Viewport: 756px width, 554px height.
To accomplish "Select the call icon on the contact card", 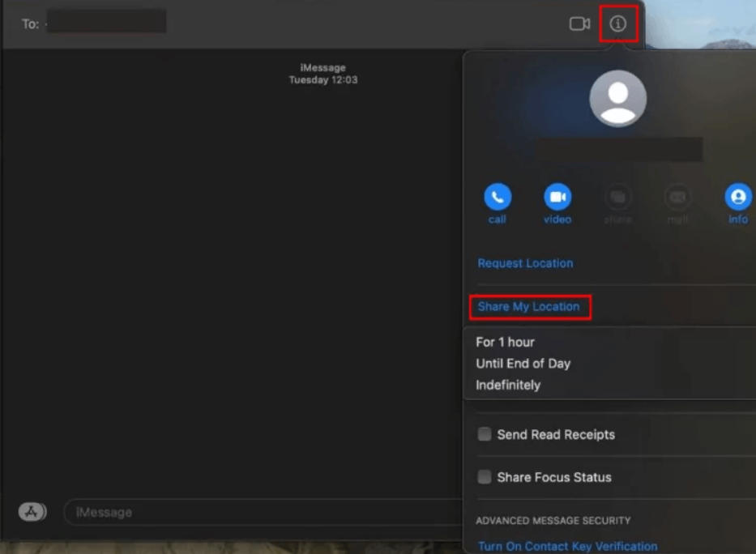I will pos(497,198).
